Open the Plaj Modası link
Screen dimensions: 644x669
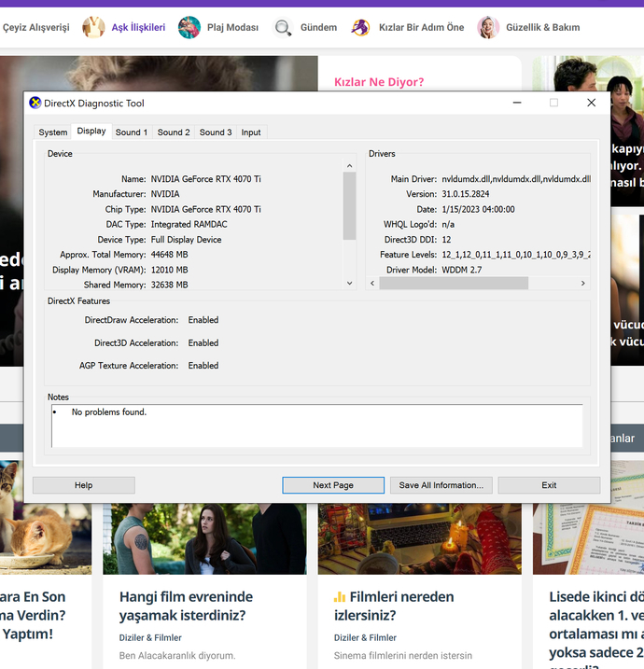(232, 27)
